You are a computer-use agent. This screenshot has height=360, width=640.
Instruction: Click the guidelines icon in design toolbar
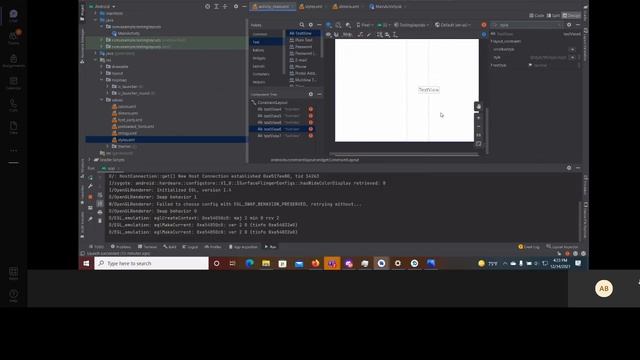[395, 35]
